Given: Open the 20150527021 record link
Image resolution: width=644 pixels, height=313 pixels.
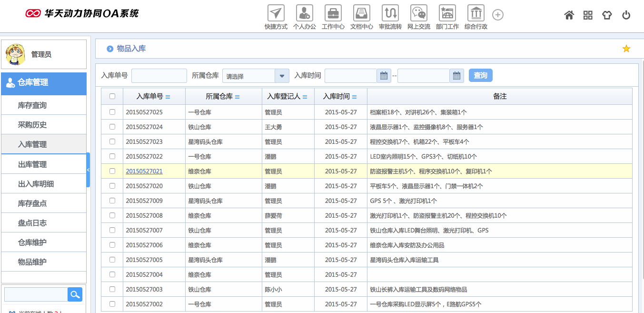Looking at the screenshot, I should pyautogui.click(x=144, y=171).
